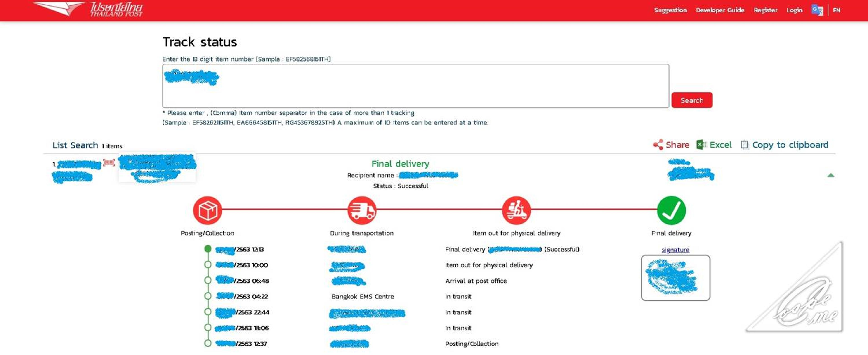Screen dimensions: 868x355
Task: Open the signature image thumbnail
Action: pyautogui.click(x=675, y=278)
